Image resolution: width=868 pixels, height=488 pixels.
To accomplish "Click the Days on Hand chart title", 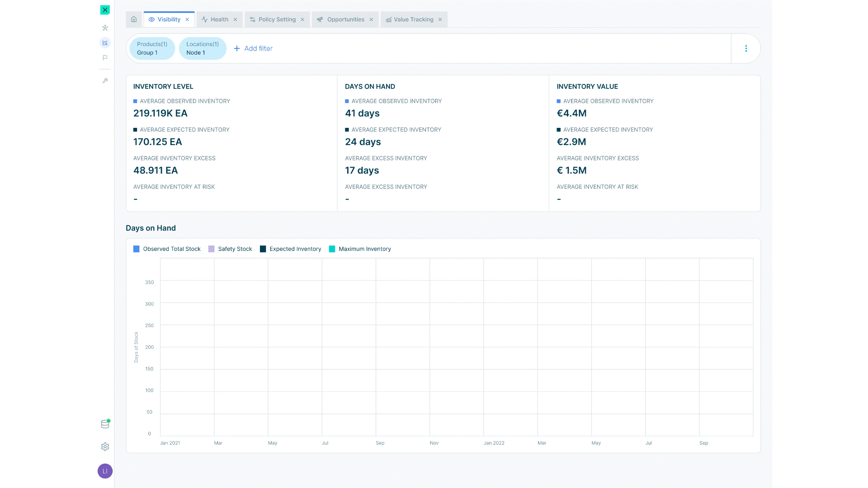I will tap(151, 228).
